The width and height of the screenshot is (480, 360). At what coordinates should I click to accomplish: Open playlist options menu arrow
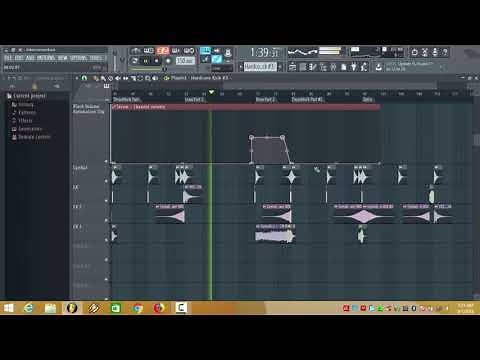[77, 78]
